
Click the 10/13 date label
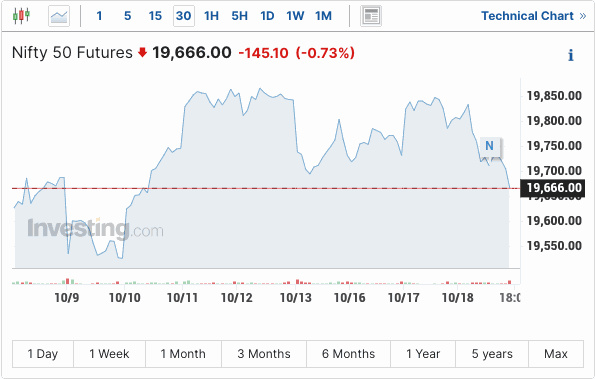296,297
